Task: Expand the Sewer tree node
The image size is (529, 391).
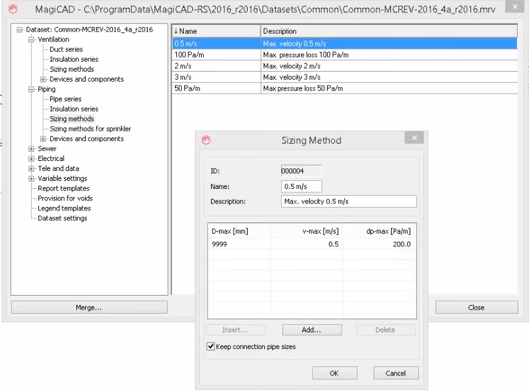Action: (x=31, y=149)
